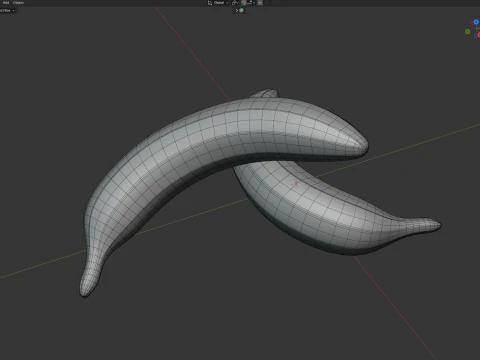The height and width of the screenshot is (360, 480).
Task: Open the pivot point selector dropdown
Action: point(235,3)
